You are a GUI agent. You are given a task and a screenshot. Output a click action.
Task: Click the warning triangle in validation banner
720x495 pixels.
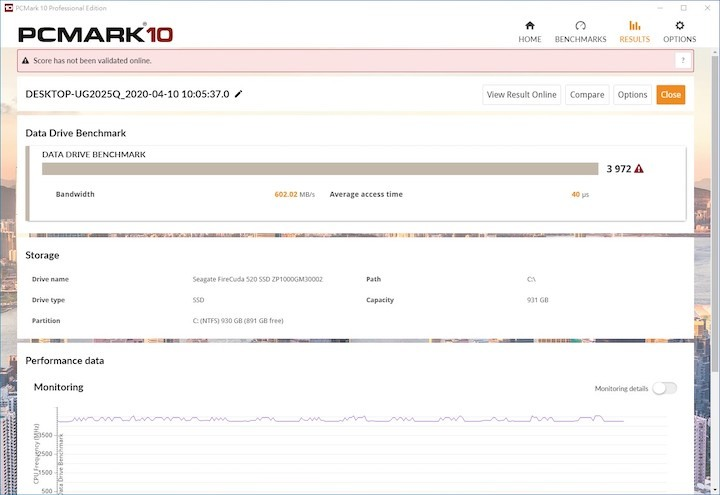[x=27, y=61]
